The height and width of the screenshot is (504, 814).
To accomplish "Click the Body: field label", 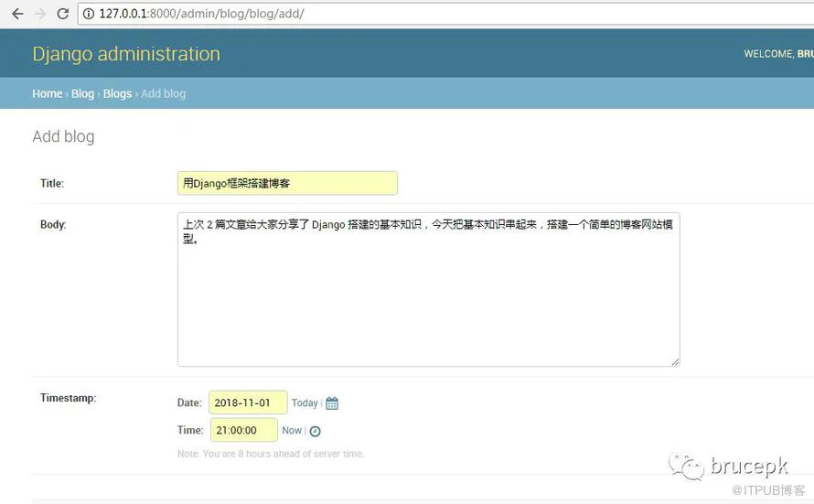I will 53,225.
